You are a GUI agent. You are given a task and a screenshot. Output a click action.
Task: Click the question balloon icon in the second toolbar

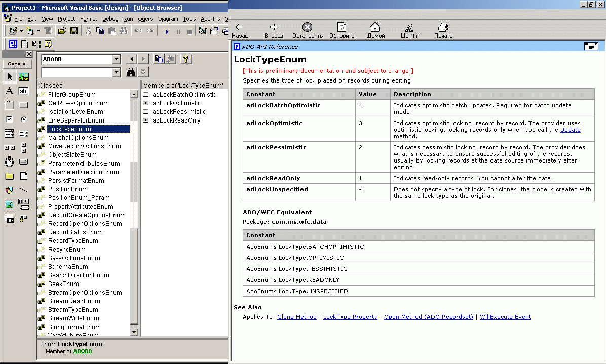pos(48,44)
